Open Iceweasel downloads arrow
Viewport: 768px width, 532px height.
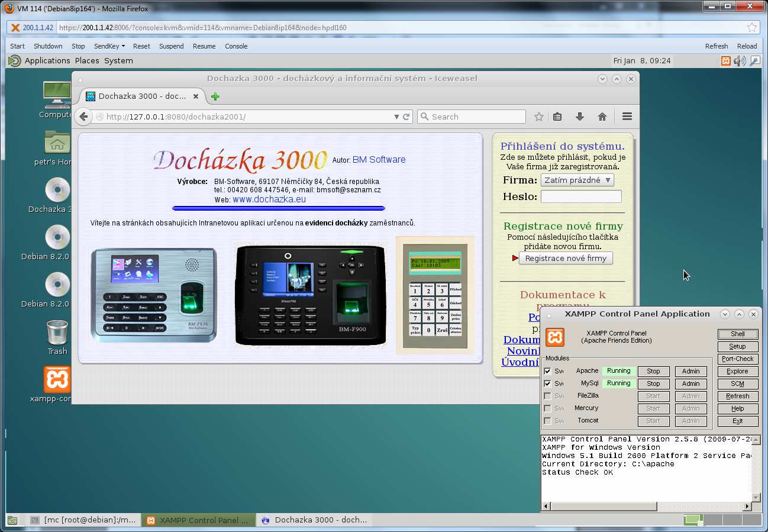click(580, 117)
